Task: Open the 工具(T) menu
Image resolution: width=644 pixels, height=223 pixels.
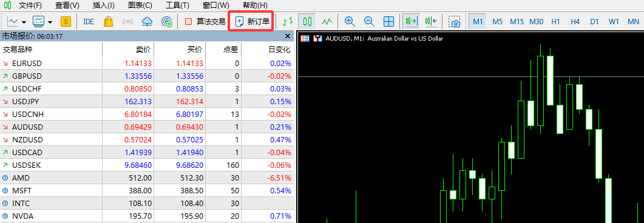Action: point(177,5)
